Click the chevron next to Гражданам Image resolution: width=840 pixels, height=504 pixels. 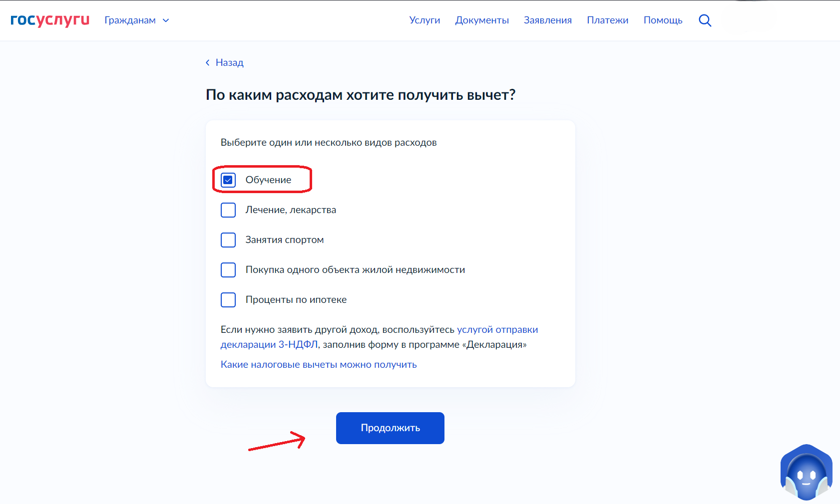(166, 20)
